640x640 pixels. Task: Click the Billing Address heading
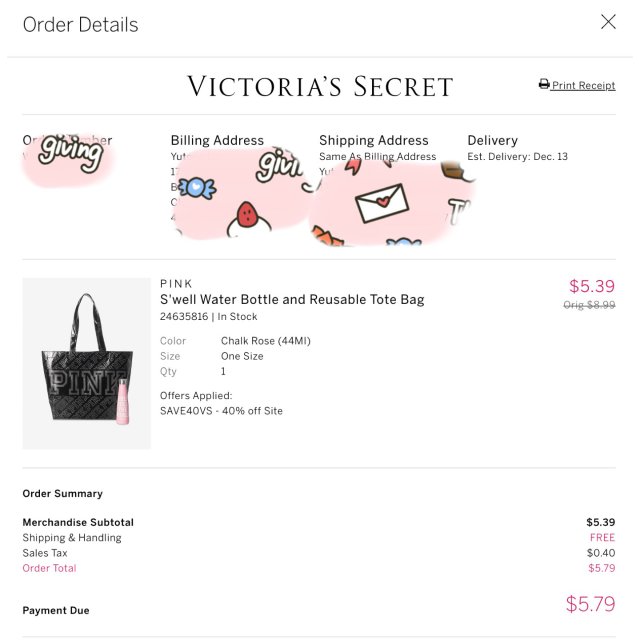coord(217,141)
